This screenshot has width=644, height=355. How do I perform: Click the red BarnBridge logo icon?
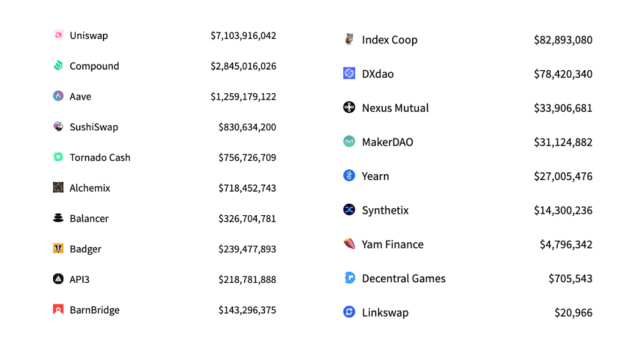click(x=58, y=309)
